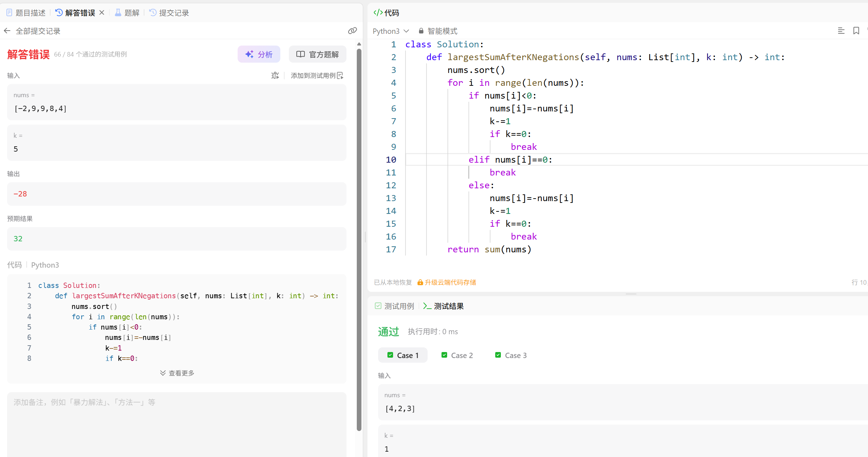Switch to the 测试用例 tab
This screenshot has width=868, height=457.
pyautogui.click(x=395, y=306)
